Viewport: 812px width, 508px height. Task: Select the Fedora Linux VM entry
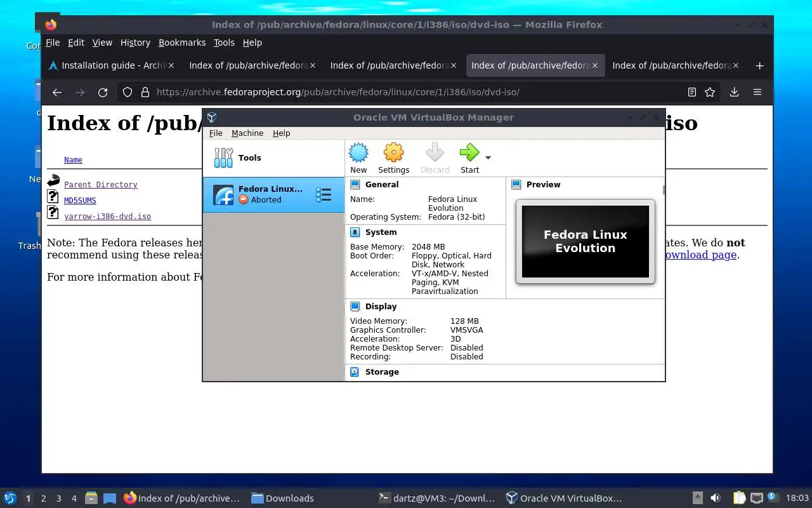point(273,195)
